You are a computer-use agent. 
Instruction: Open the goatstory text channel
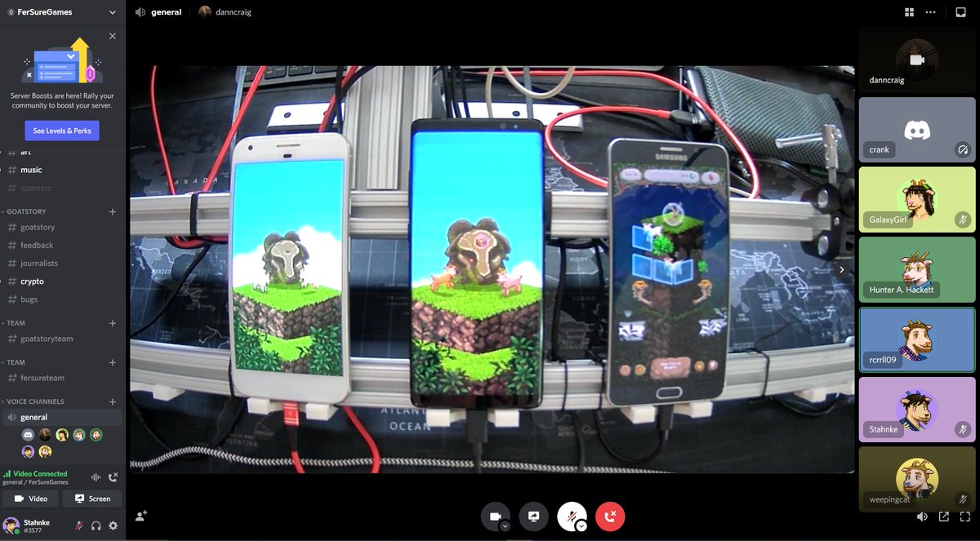point(63,228)
